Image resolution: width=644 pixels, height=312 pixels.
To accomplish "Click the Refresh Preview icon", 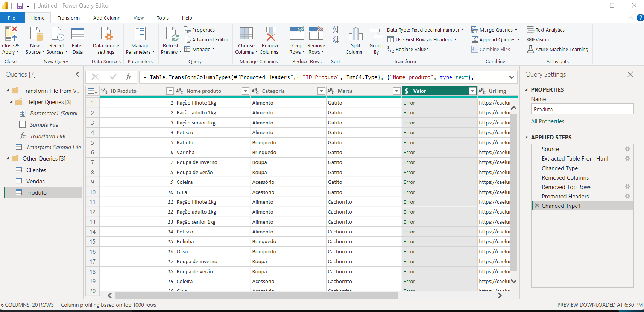I will (172, 34).
